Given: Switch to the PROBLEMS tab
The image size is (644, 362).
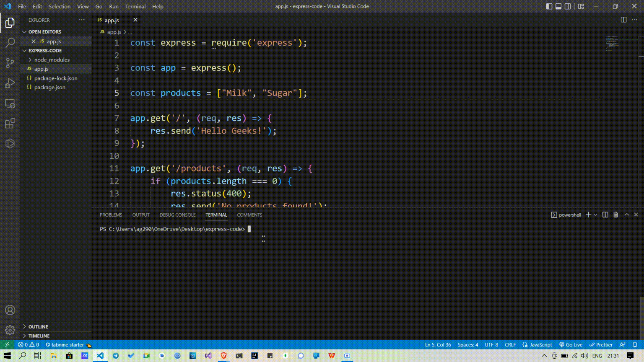Looking at the screenshot, I should 111,215.
